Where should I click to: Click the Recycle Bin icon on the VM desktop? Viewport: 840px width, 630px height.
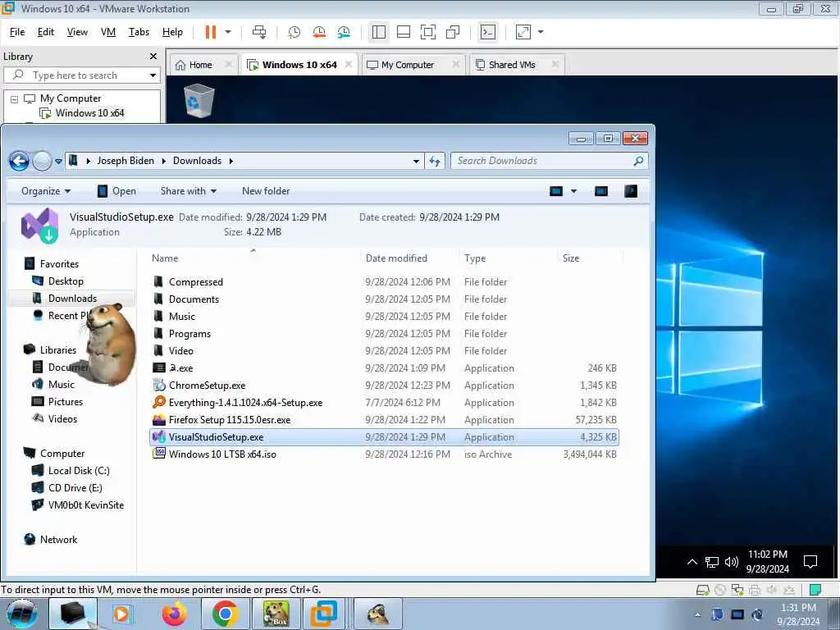[x=199, y=100]
